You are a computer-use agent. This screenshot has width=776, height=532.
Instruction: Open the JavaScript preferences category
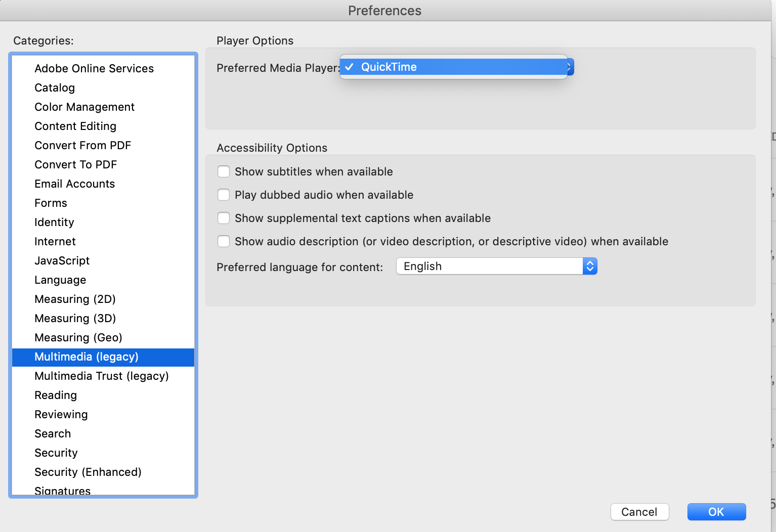(x=62, y=260)
